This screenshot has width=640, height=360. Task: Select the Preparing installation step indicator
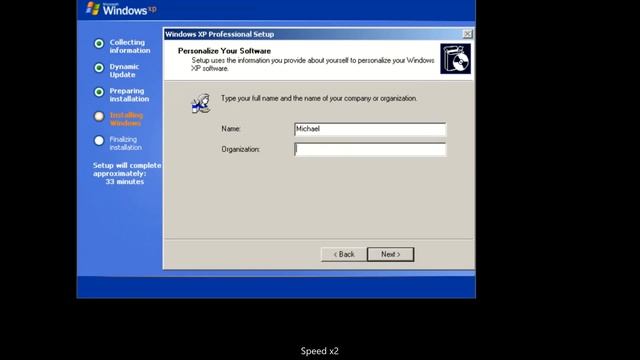click(99, 92)
